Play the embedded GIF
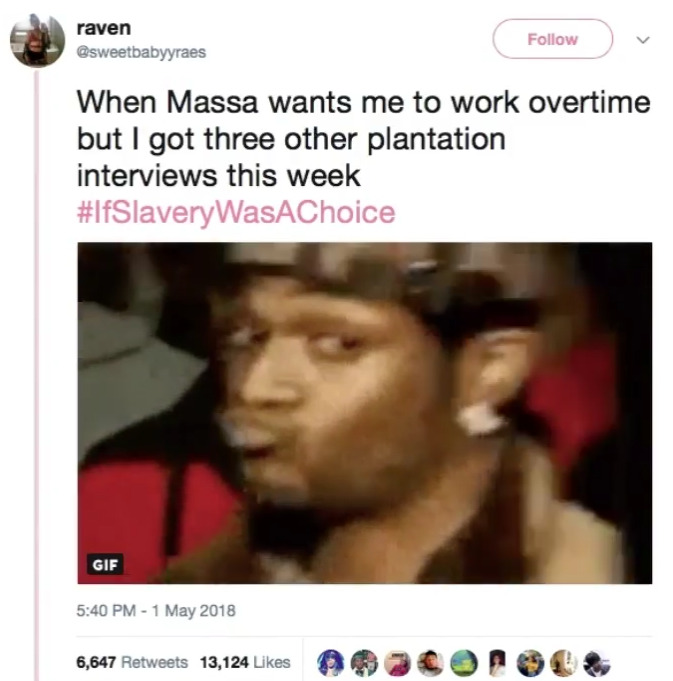This screenshot has height=681, width=673. pos(365,413)
